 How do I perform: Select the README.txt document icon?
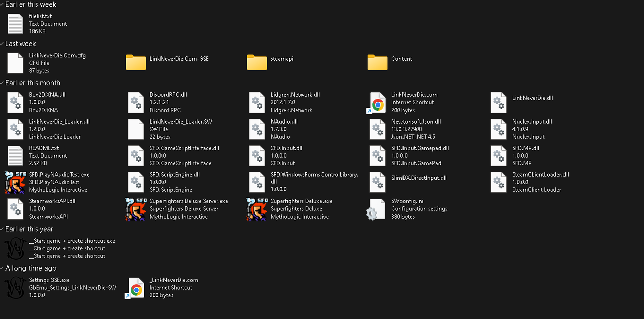click(x=15, y=156)
